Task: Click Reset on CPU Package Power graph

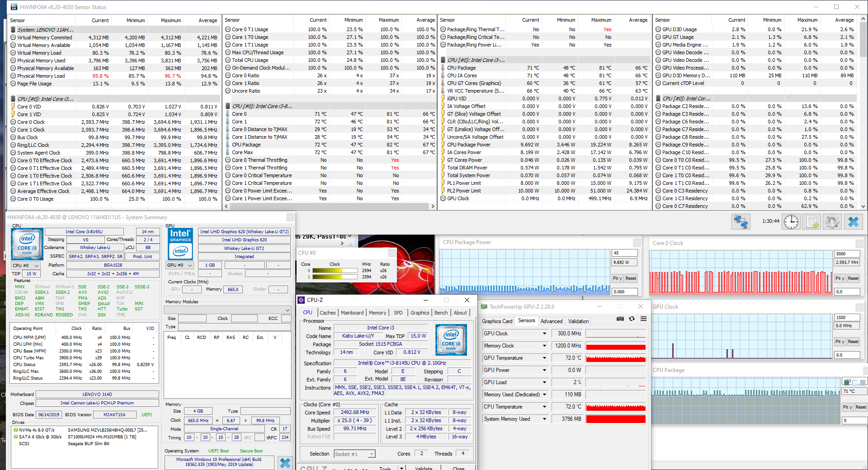Action: pos(631,278)
